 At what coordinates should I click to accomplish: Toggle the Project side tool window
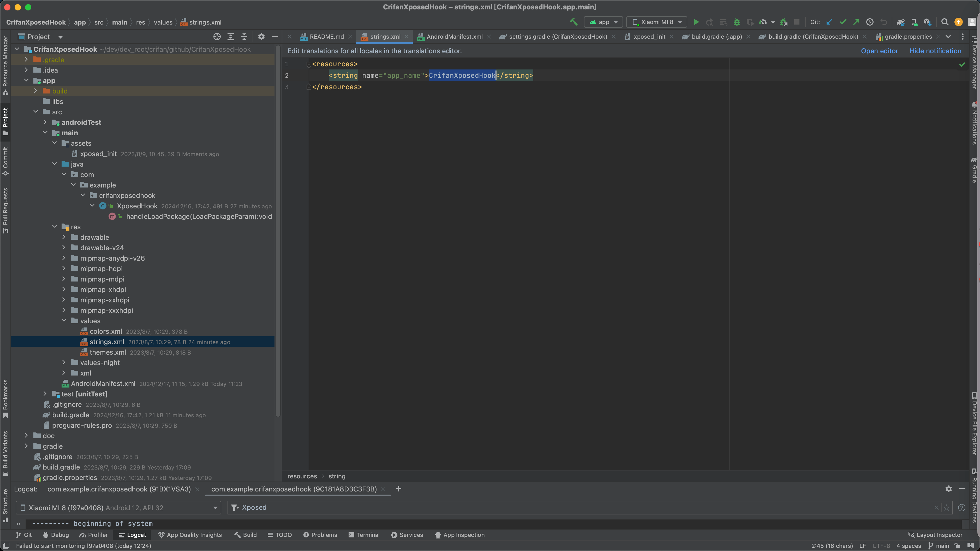click(5, 122)
